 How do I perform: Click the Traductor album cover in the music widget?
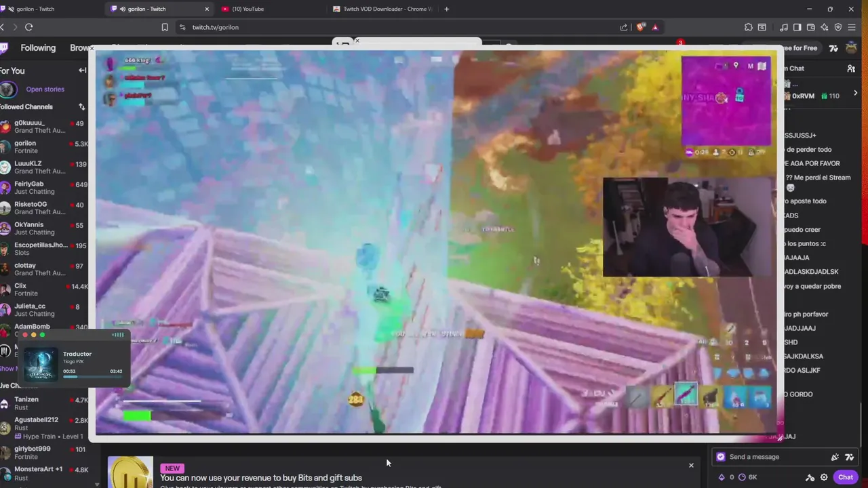tap(41, 364)
